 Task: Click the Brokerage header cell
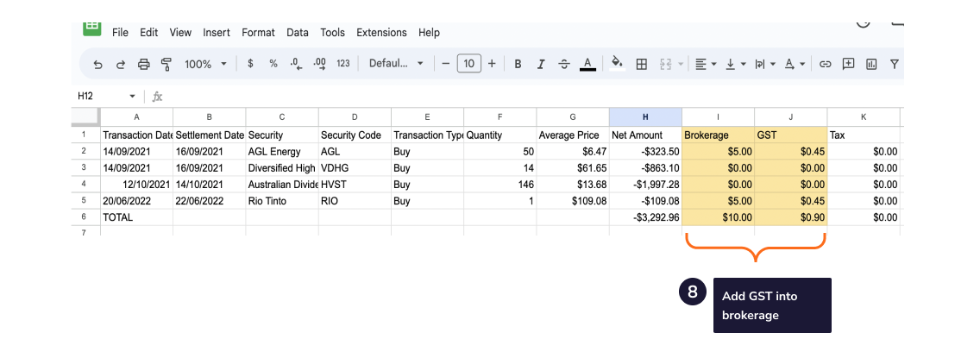(718, 135)
